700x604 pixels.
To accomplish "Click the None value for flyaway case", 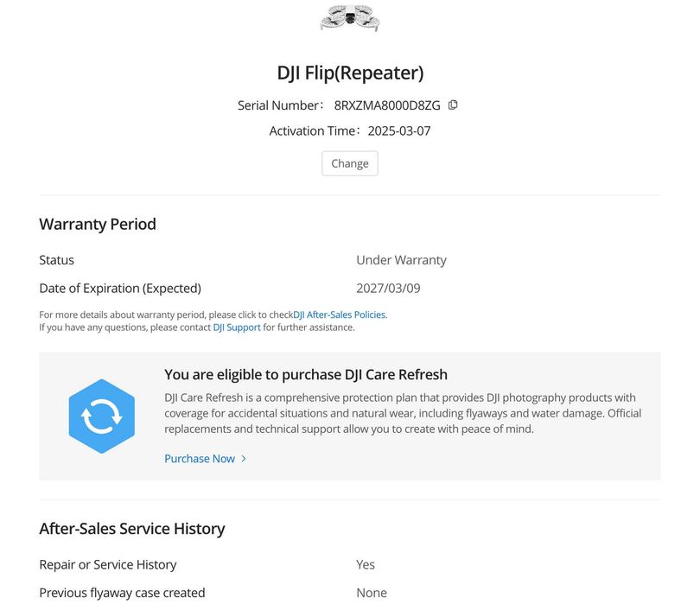I will [x=372, y=593].
